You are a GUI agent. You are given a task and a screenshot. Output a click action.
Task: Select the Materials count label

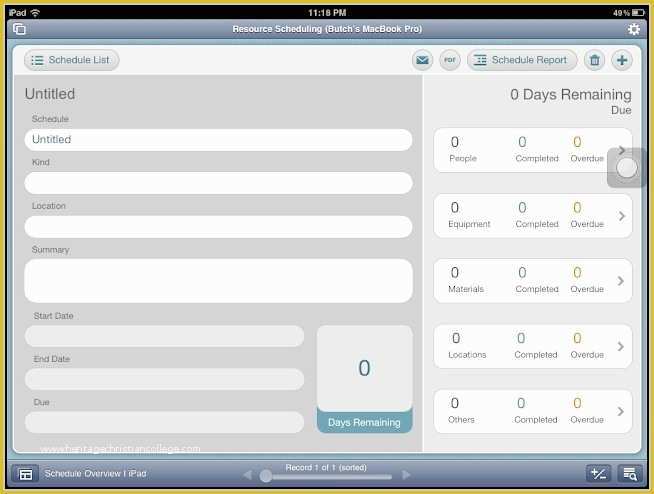466,289
